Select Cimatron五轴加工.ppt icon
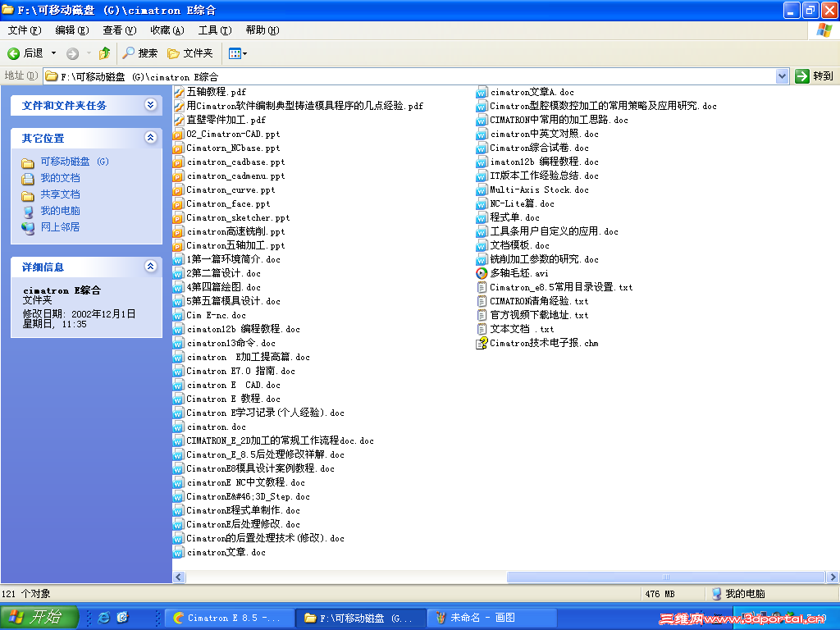 pyautogui.click(x=179, y=245)
